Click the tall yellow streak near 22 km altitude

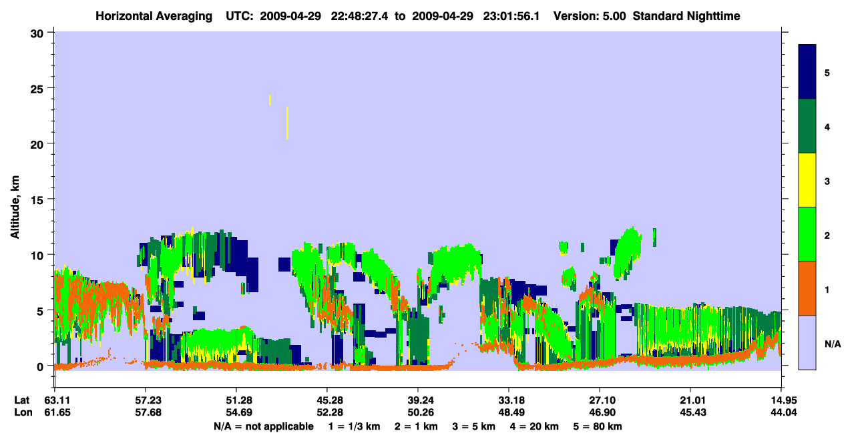pos(287,123)
